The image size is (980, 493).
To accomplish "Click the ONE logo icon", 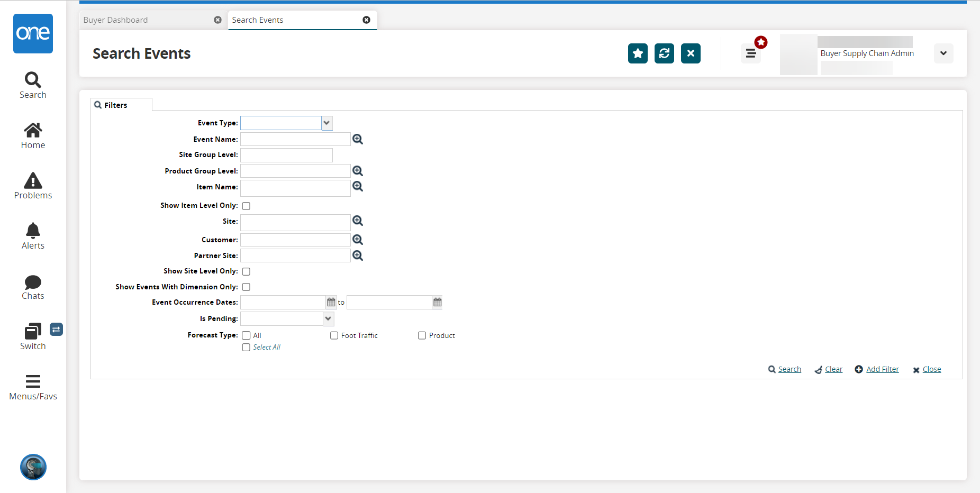I will (x=33, y=33).
